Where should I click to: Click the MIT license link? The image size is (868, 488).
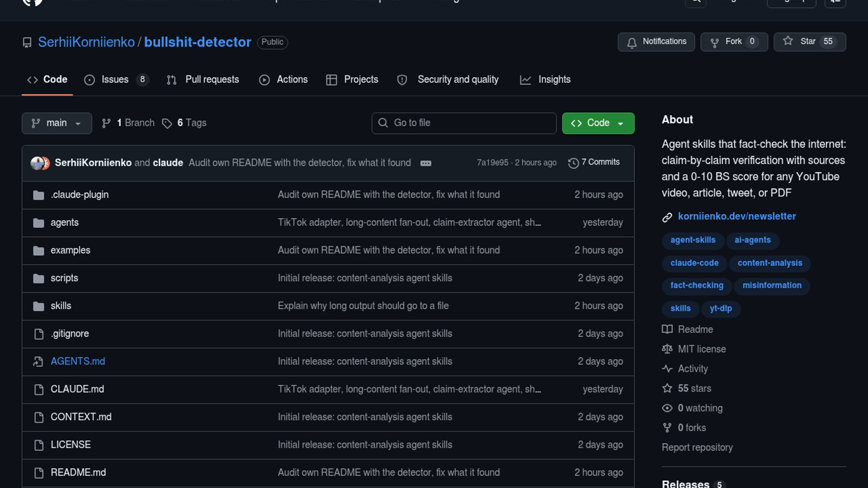pos(702,349)
